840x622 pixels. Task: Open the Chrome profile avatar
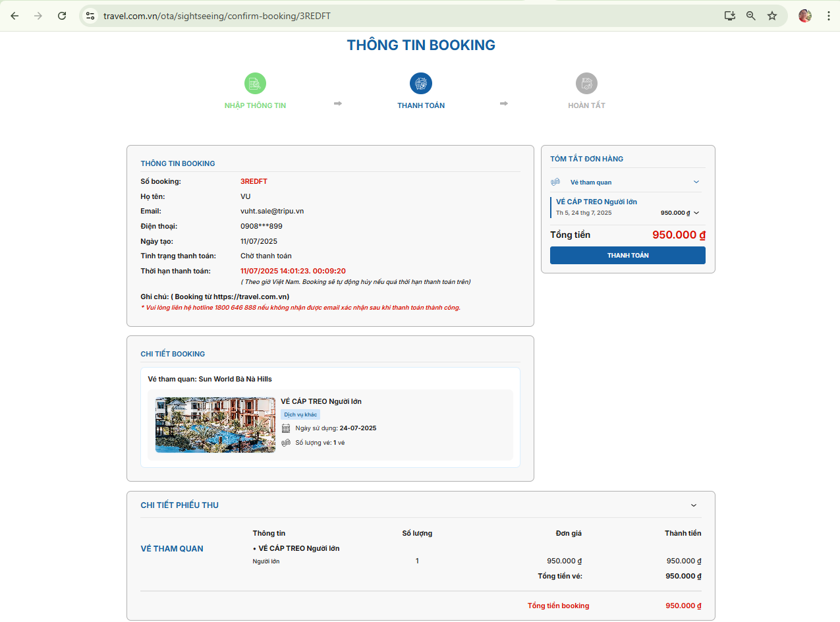coord(804,16)
